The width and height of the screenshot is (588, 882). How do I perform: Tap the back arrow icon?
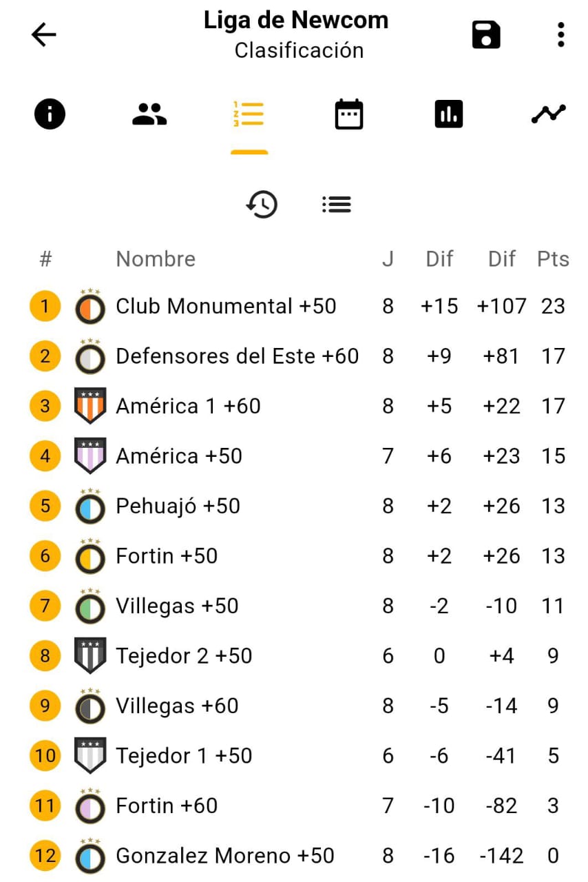tap(43, 34)
